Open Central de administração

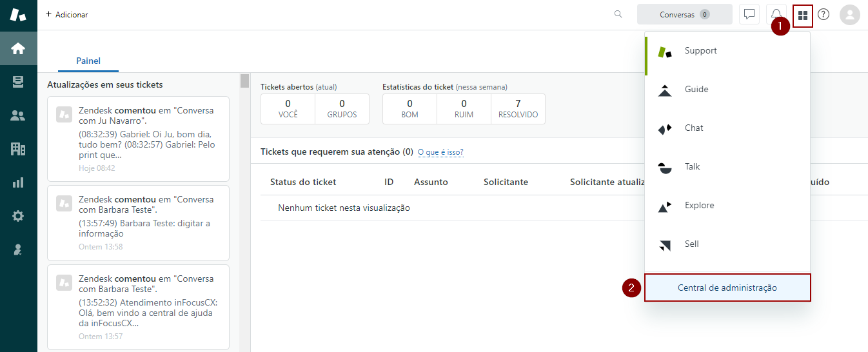[727, 288]
